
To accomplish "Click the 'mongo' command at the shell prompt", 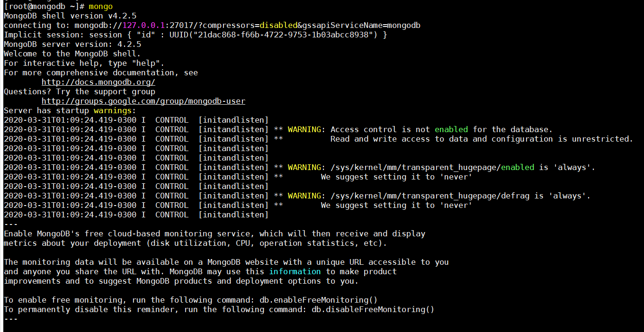I will [101, 7].
